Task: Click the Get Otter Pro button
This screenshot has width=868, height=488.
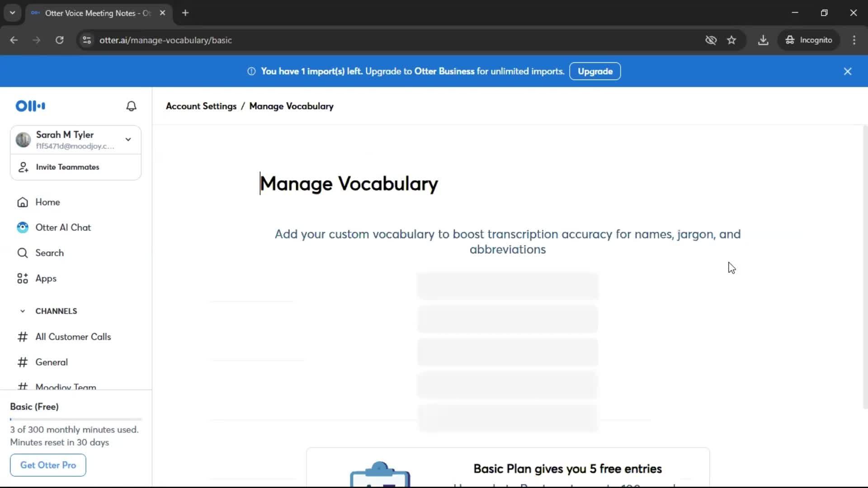Action: (x=48, y=465)
